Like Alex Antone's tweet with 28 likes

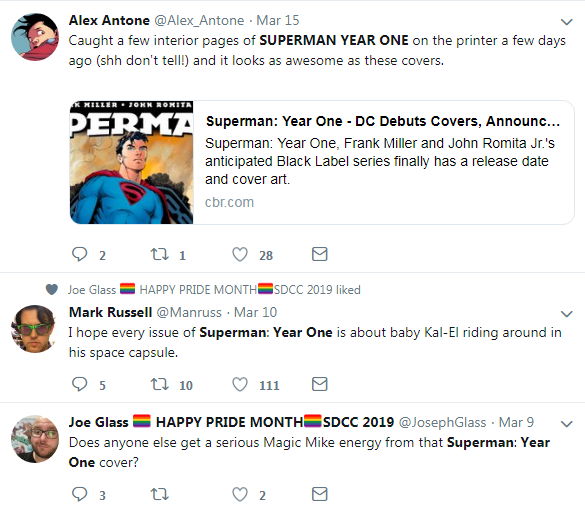click(x=240, y=254)
